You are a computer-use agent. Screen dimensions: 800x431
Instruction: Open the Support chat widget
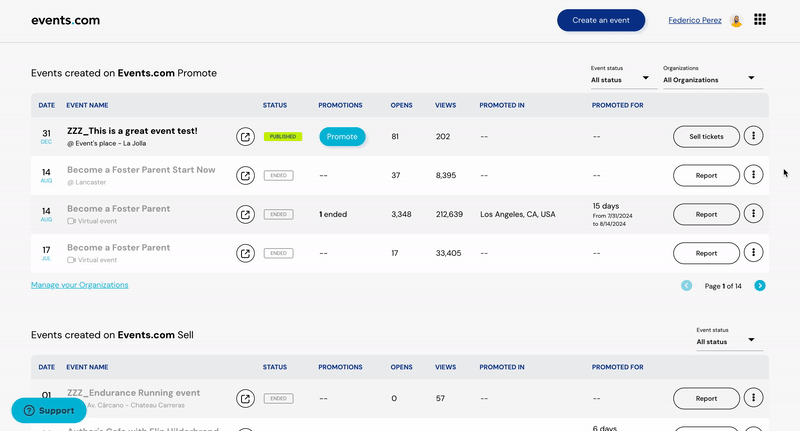point(49,411)
